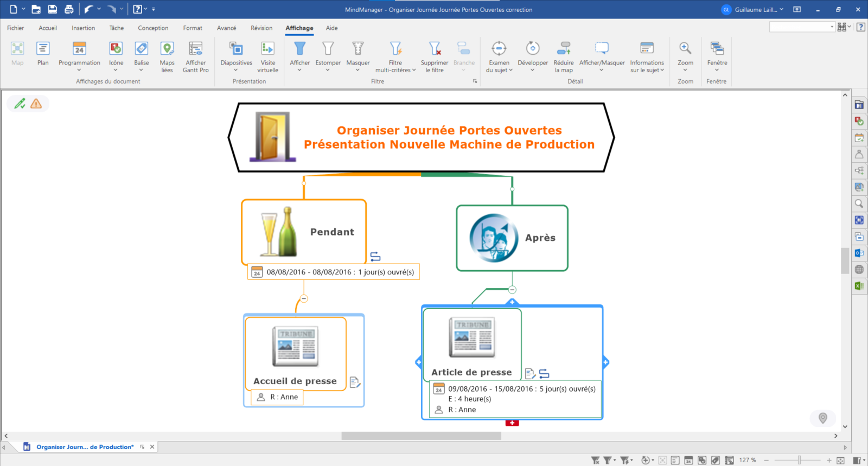Select the Article de presse topic
Image resolution: width=868 pixels, height=466 pixels.
click(471, 372)
